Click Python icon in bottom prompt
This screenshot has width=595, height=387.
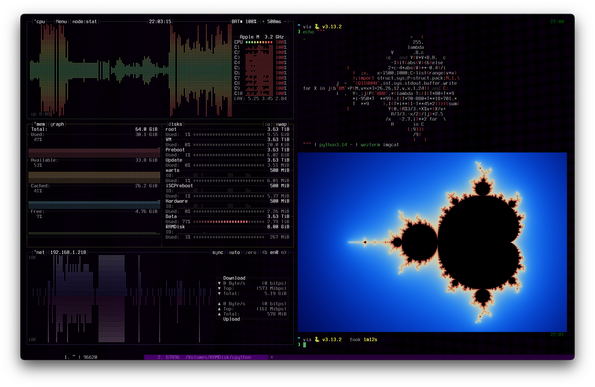(x=317, y=339)
